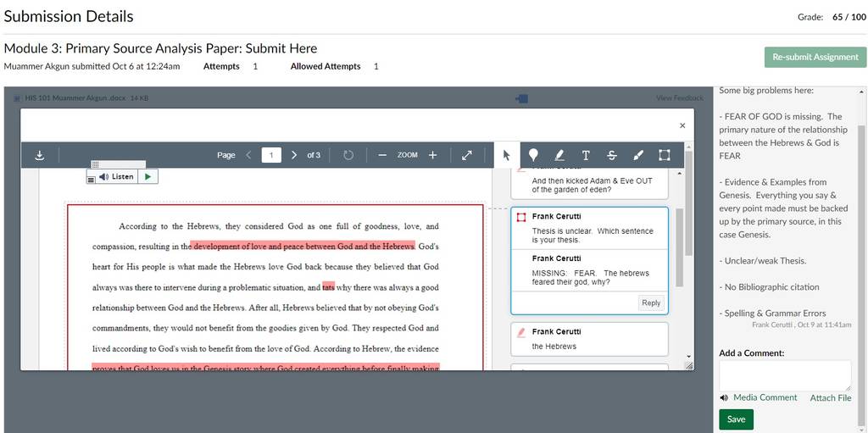Click the Attach File link
Screen dimensions: 868x433
tap(831, 397)
